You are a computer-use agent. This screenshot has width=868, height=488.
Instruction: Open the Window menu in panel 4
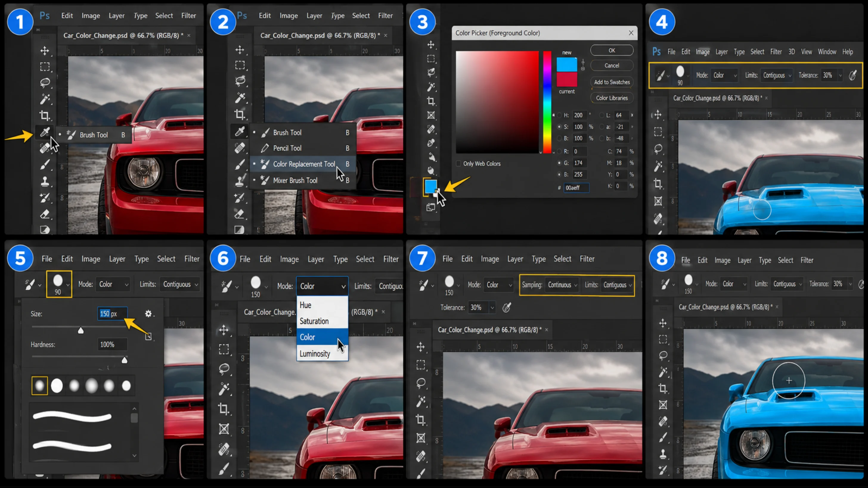[827, 52]
